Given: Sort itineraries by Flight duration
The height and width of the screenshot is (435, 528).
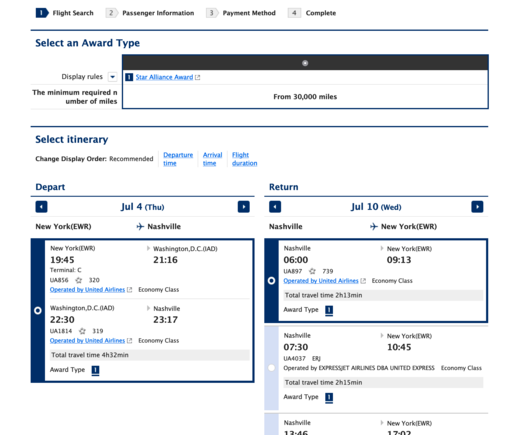Looking at the screenshot, I should [244, 159].
